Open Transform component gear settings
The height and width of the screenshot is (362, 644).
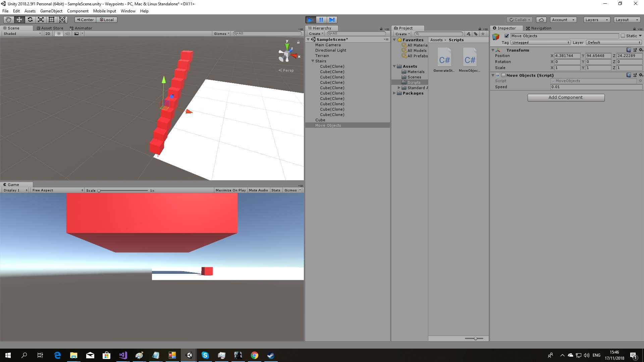pyautogui.click(x=641, y=50)
